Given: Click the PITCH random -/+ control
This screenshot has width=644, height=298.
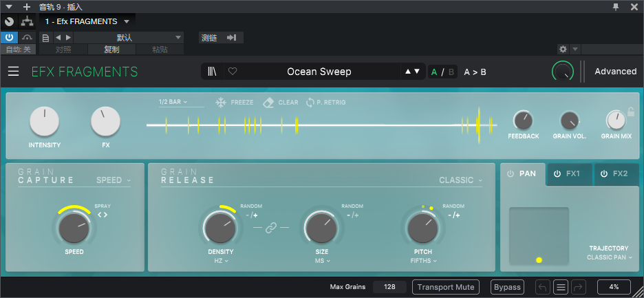Looking at the screenshot, I should (453, 215).
